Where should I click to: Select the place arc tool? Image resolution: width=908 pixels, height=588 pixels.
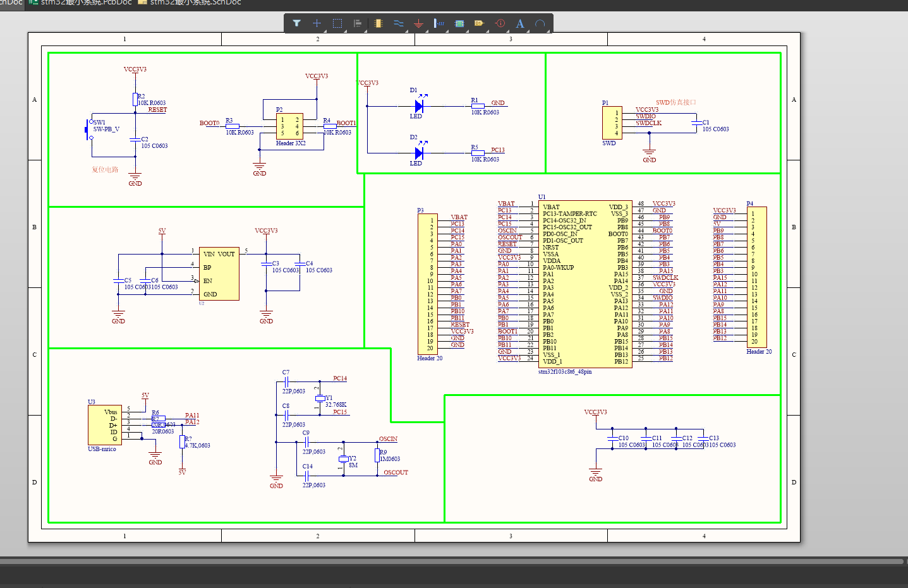coord(540,23)
